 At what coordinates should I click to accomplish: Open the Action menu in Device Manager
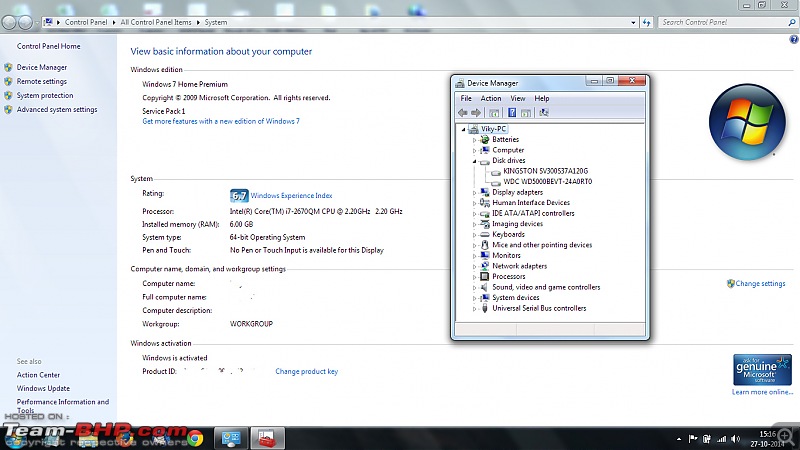coord(491,98)
